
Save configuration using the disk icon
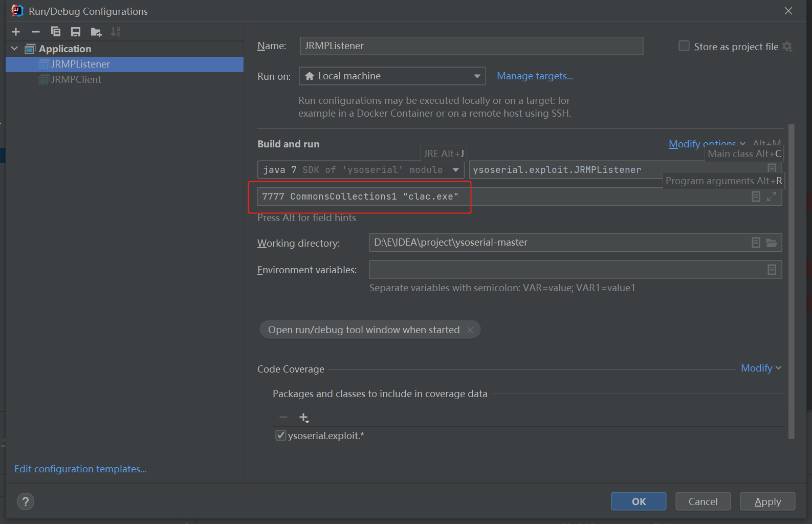(76, 32)
